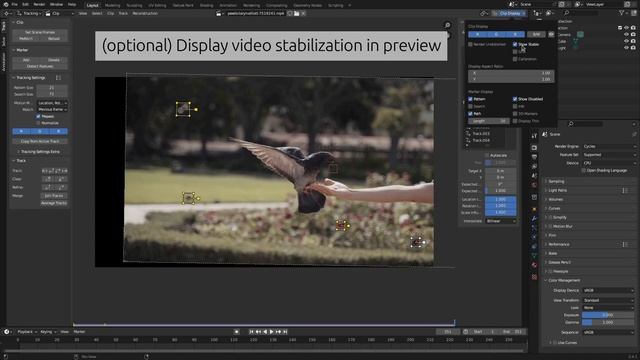Open the View Transform dropdown
Screen dimensions: 640x360
pos(608,300)
